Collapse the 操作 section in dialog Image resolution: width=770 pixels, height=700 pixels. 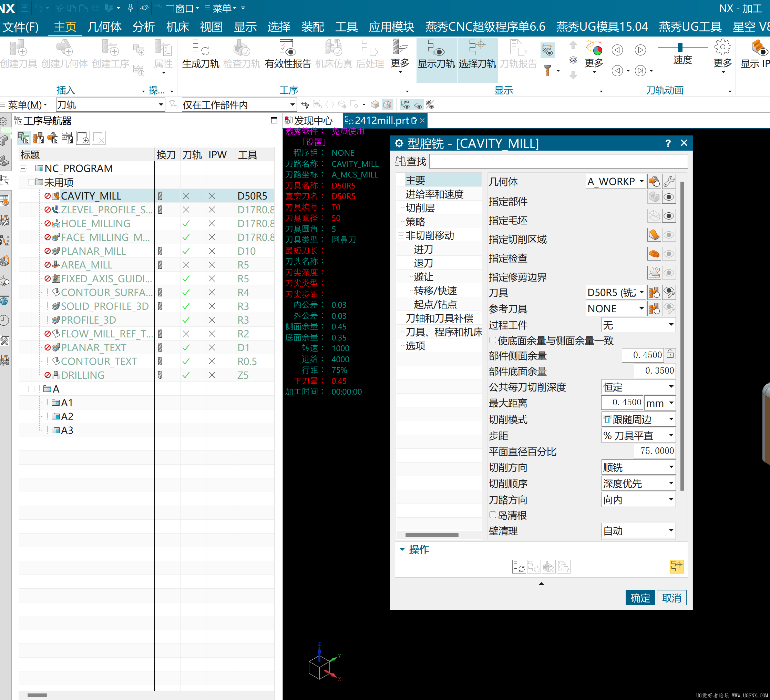402,549
